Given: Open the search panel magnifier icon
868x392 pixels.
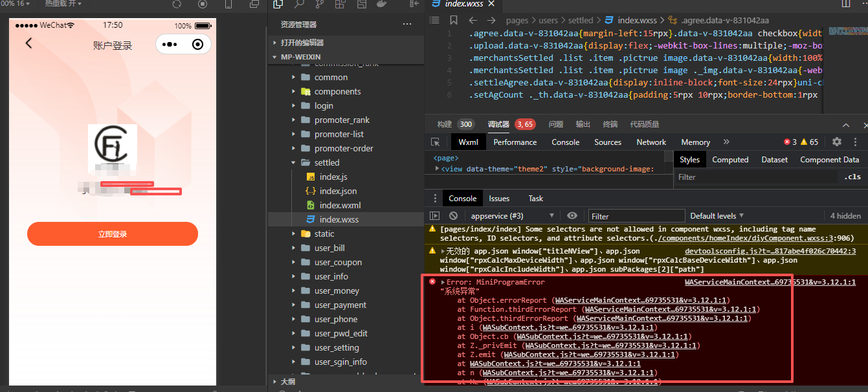Looking at the screenshot, I should coord(299,4).
